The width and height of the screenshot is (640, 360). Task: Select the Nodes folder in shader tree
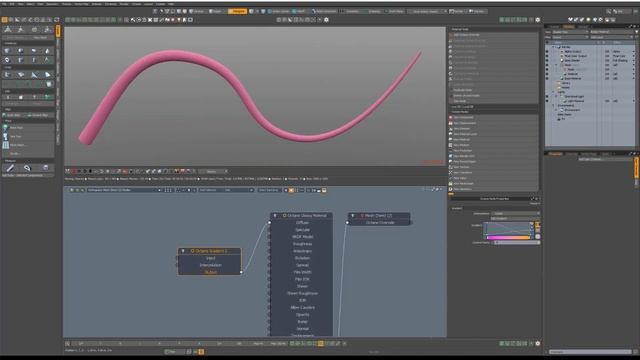click(565, 87)
